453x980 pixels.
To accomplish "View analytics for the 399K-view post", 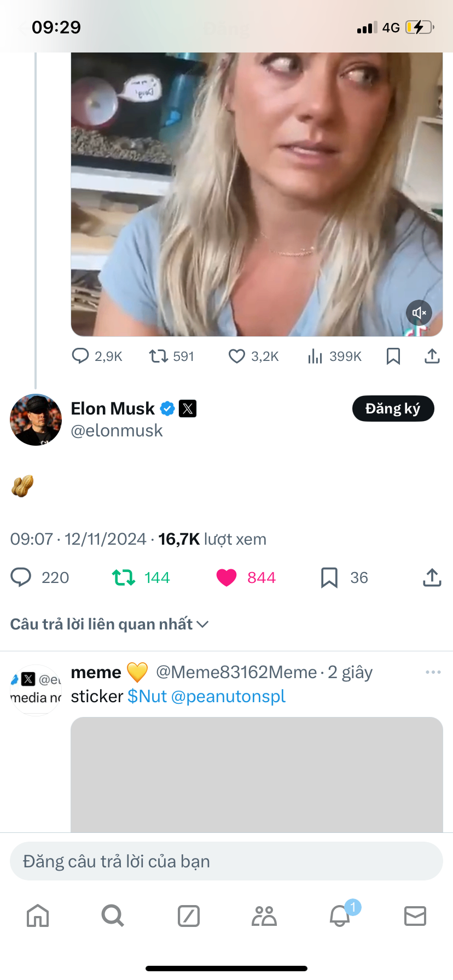I will tap(315, 357).
